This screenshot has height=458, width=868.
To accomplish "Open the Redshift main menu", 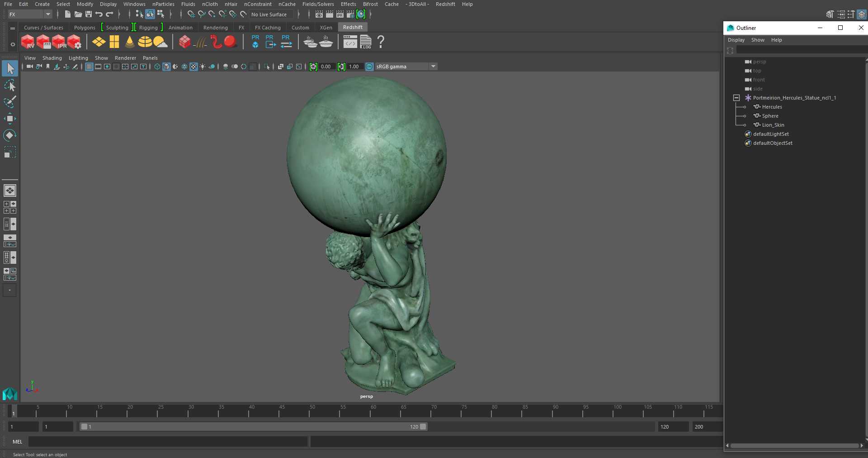I will click(x=445, y=4).
